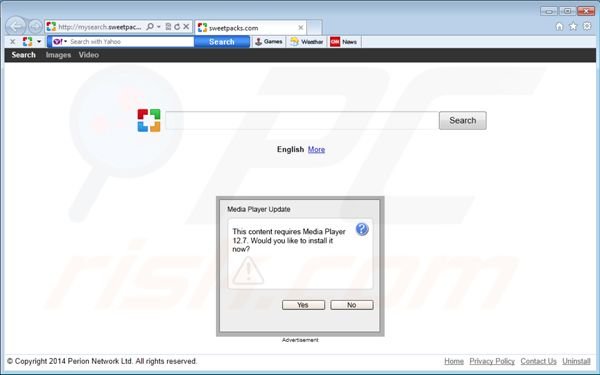Close the sweetpacks.com tab
Image resolution: width=600 pixels, height=375 pixels.
300,28
